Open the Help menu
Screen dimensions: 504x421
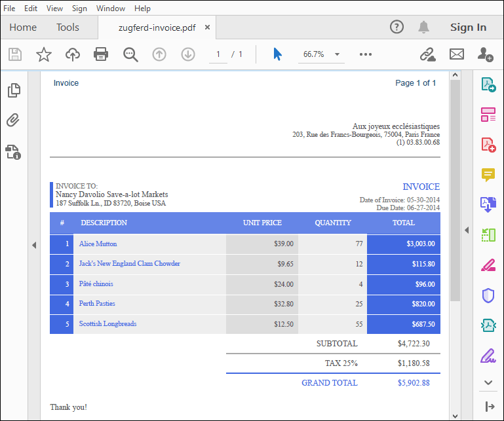pos(142,9)
